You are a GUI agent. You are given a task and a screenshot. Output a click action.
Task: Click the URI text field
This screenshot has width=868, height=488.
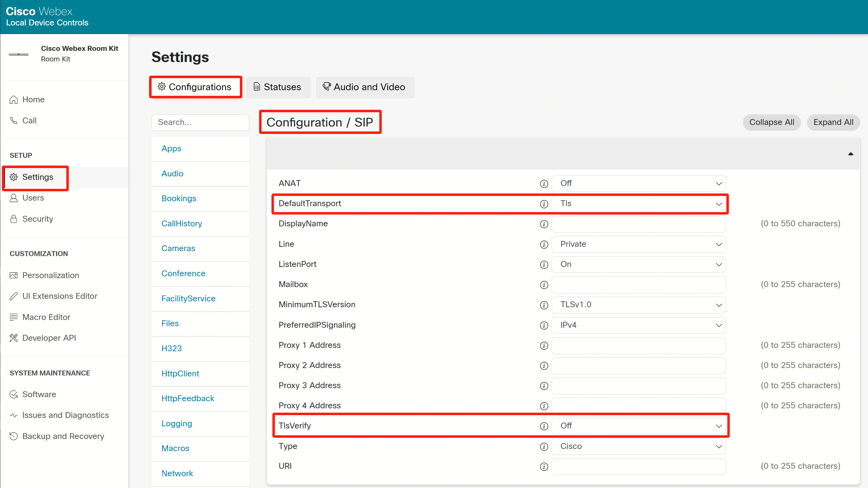coord(639,466)
